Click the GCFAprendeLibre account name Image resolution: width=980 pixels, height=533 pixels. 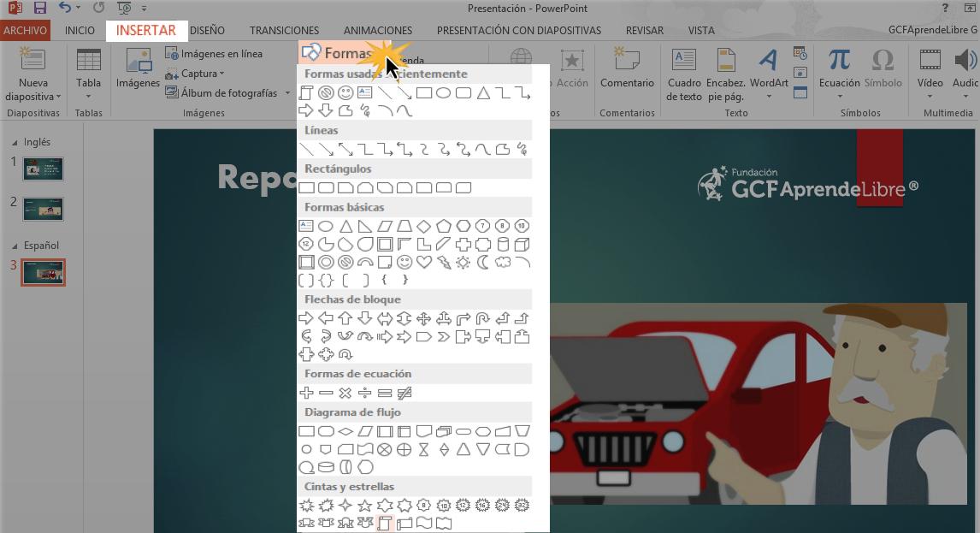(932, 30)
